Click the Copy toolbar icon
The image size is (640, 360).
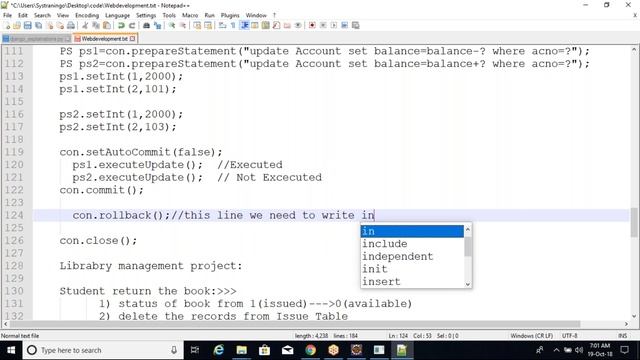point(96,25)
